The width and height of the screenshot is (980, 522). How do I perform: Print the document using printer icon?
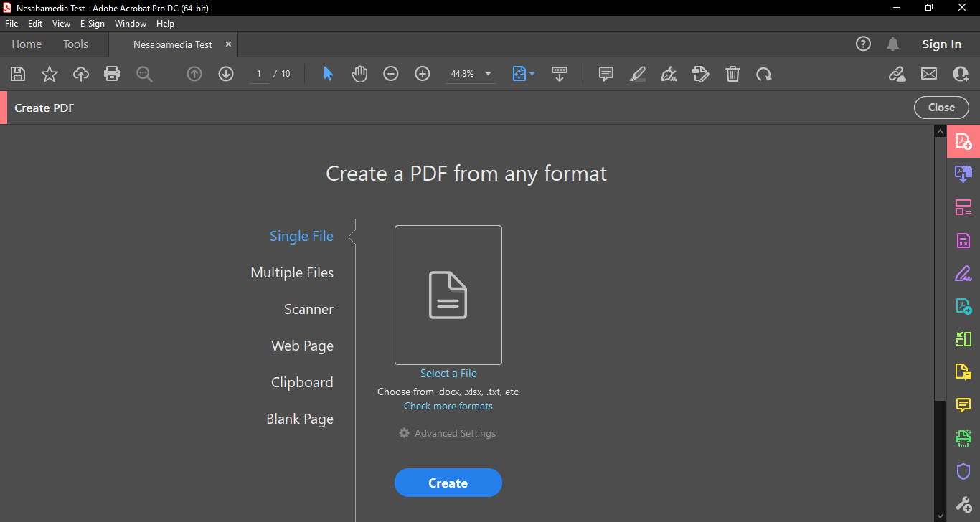(x=112, y=74)
